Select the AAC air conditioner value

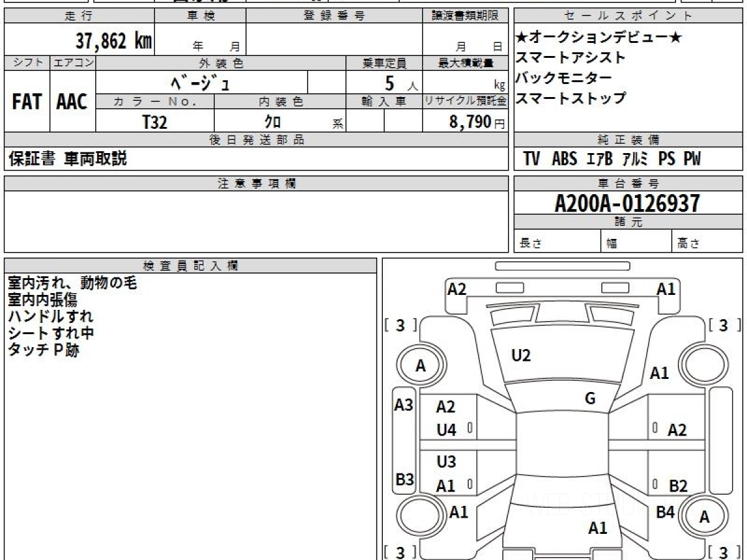click(x=72, y=102)
